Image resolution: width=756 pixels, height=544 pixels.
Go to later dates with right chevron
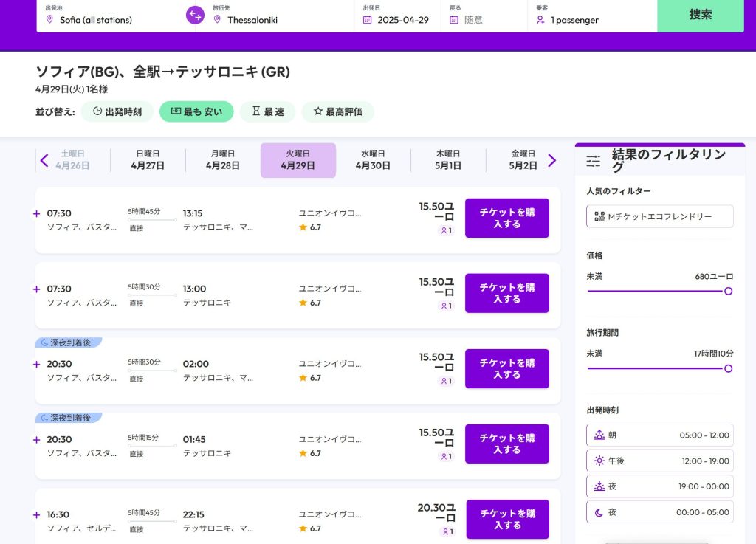[x=552, y=160]
